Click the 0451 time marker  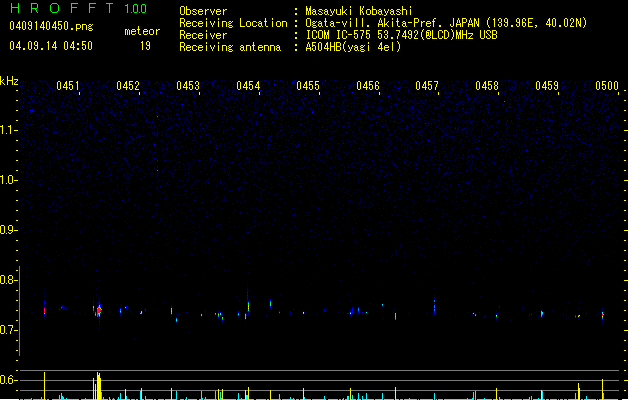[68, 86]
